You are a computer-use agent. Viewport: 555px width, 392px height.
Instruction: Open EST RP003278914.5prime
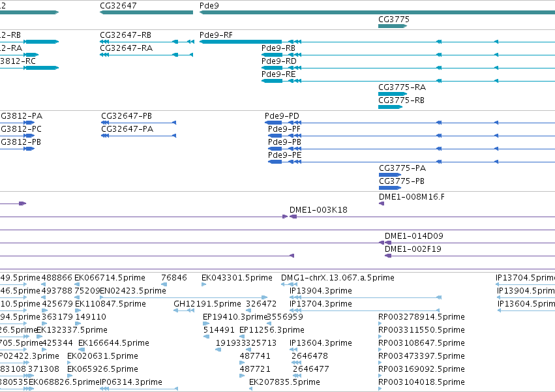tap(421, 317)
